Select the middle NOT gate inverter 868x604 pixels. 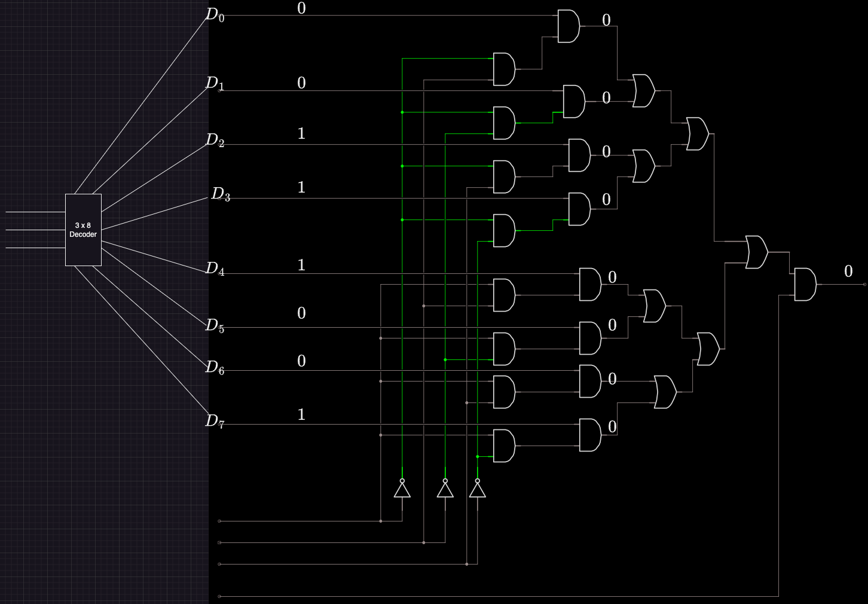(x=445, y=488)
